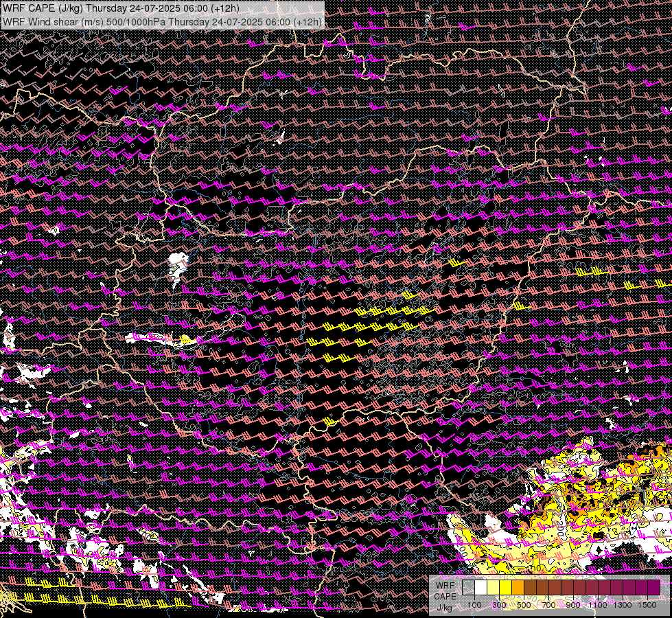Click the 1500 tick label in legend

[x=647, y=605]
